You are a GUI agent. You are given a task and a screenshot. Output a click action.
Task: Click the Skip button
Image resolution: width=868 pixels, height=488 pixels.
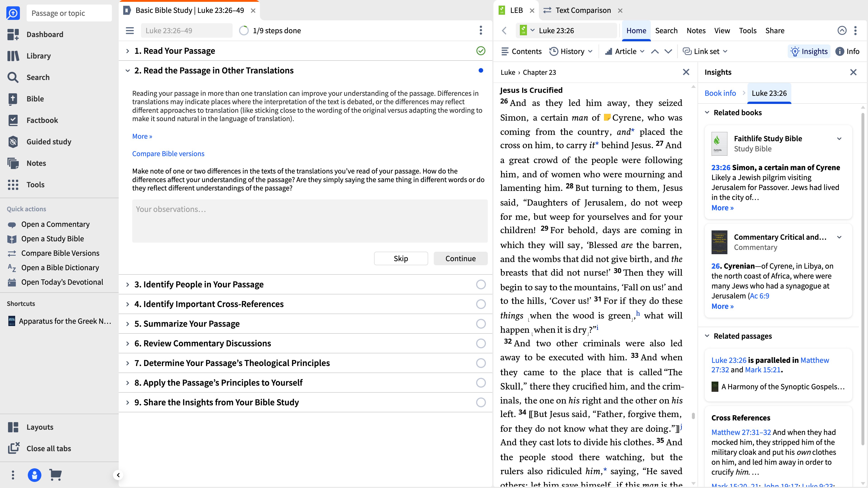click(x=401, y=259)
